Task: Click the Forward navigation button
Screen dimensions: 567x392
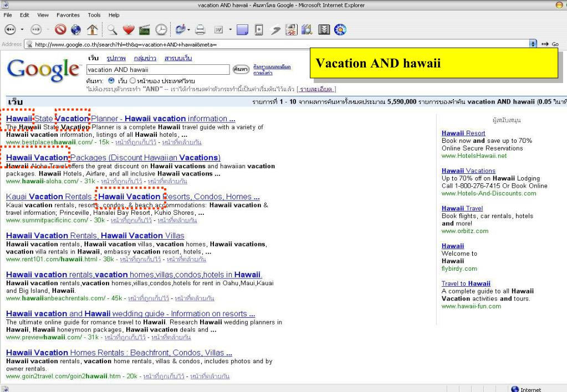Action: coord(36,29)
